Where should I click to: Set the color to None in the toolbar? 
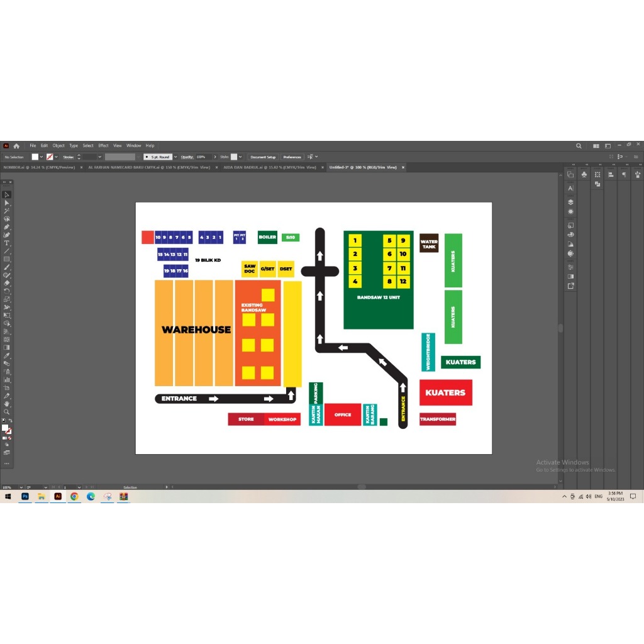10,438
